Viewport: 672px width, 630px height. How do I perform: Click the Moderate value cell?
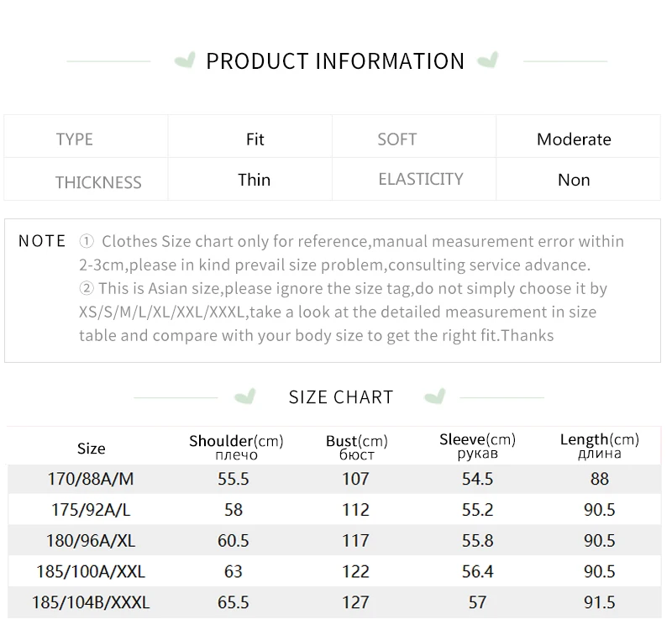578,136
